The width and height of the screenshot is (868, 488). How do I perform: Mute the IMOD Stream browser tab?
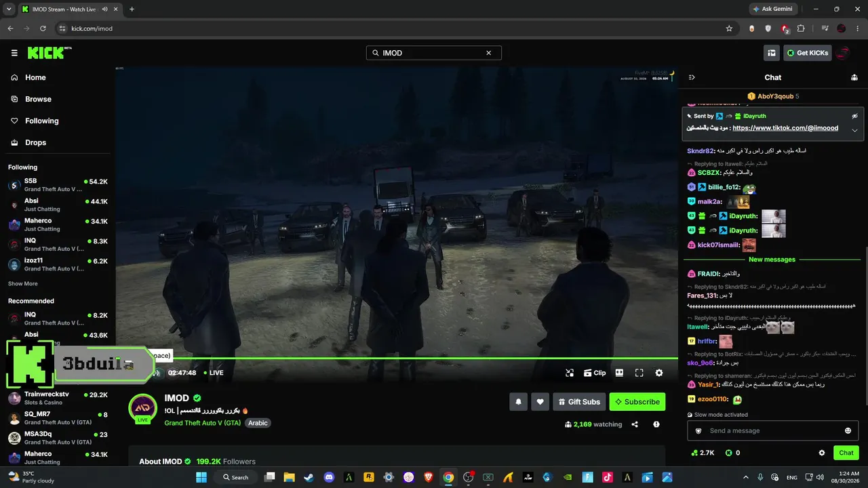click(x=105, y=9)
